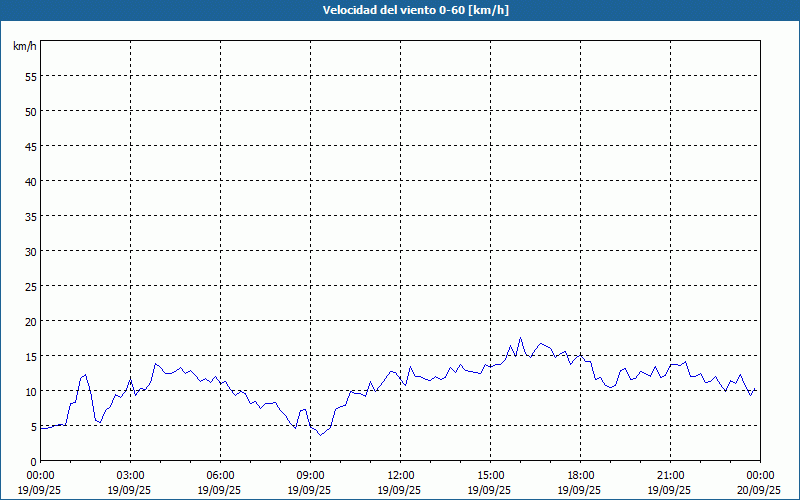The width and height of the screenshot is (800, 500).
Task: Select the 12:00 time label
Action: (x=400, y=475)
